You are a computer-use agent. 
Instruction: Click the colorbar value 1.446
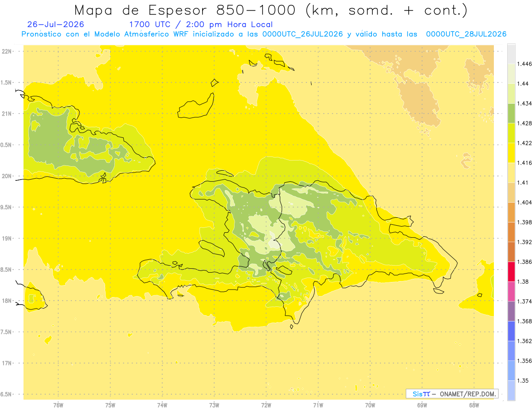[x=525, y=64]
